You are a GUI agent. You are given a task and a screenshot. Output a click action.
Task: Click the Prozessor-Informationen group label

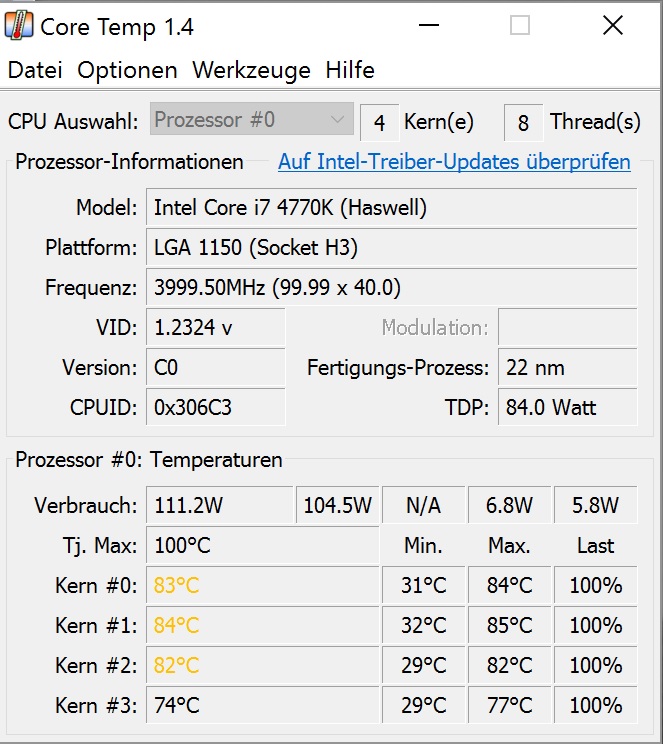point(129,162)
